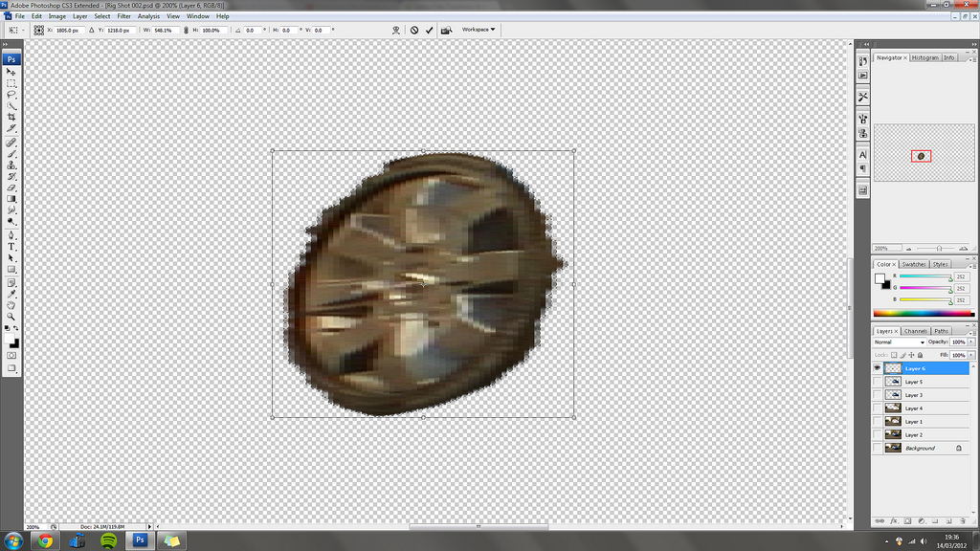Show the Background layer visibility
This screenshot has width=980, height=551.
tap(877, 448)
